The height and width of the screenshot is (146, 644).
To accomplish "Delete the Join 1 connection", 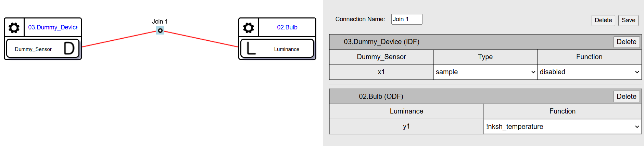I will tap(603, 20).
